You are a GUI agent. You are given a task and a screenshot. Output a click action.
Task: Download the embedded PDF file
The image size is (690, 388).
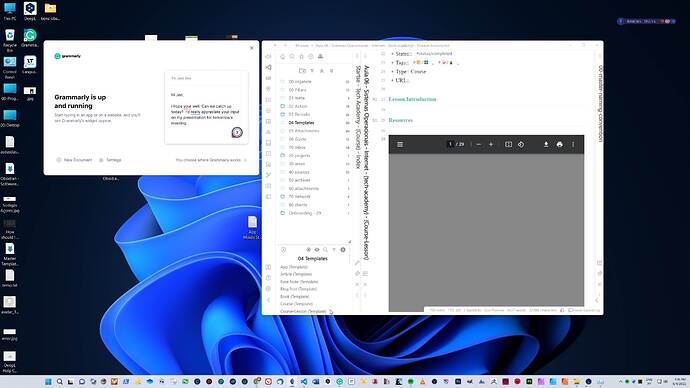[x=546, y=144]
